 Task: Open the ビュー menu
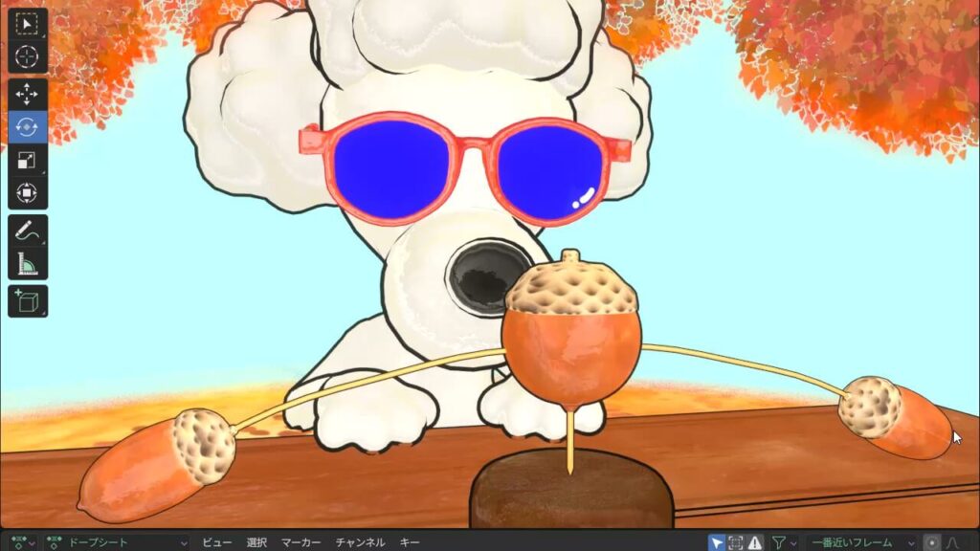[x=217, y=542]
